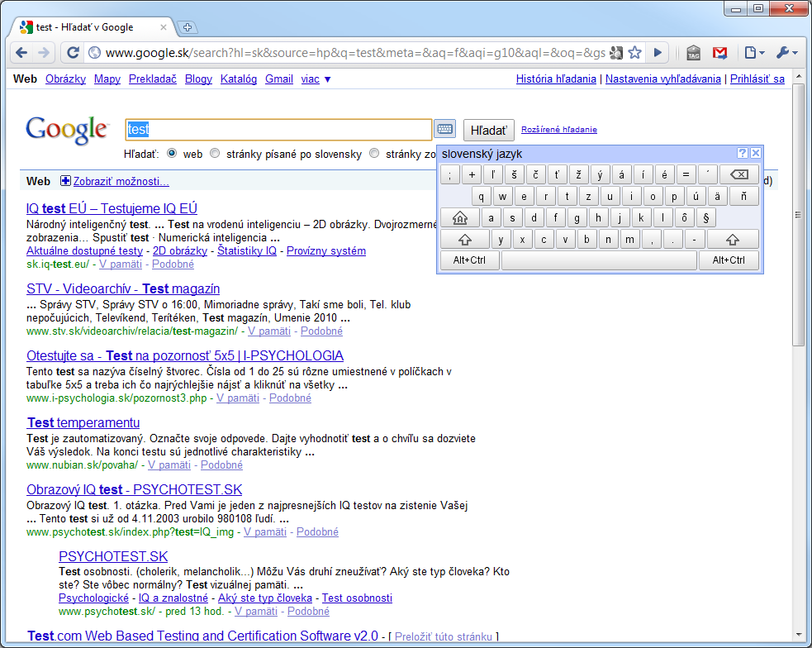Click the vertical scrollbar thumb
The width and height of the screenshot is (812, 648).
[798, 214]
